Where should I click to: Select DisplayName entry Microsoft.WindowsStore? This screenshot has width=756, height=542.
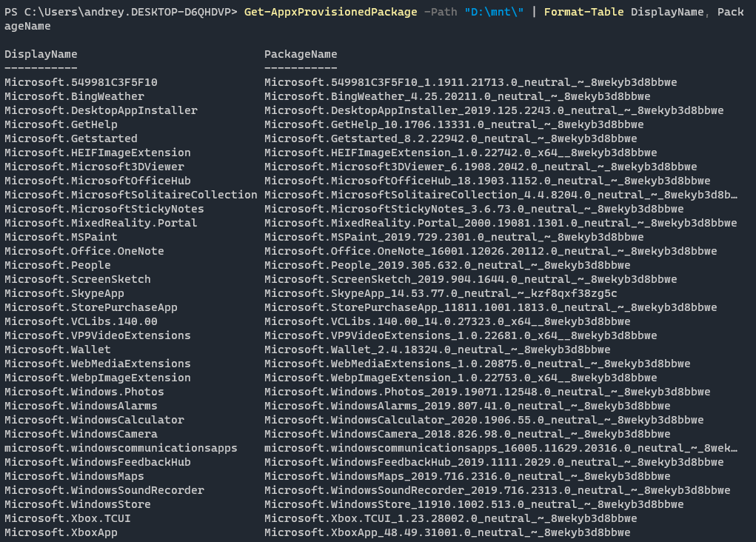tap(78, 504)
